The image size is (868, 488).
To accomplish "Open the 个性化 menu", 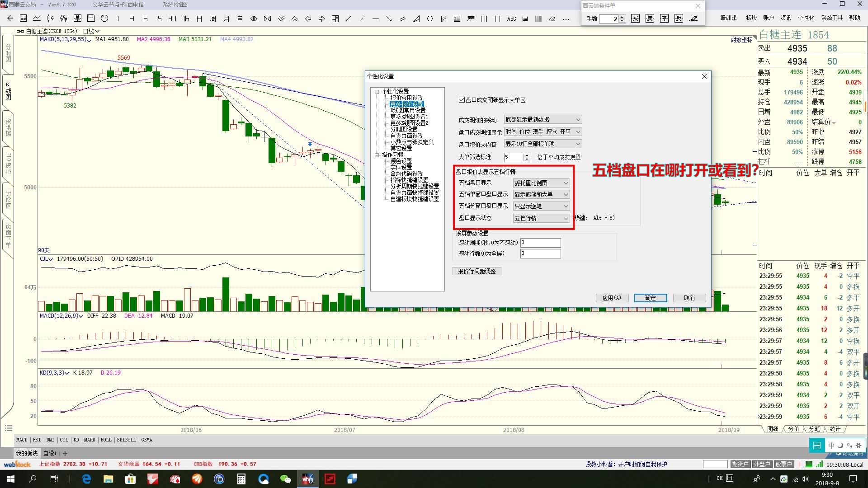I will (806, 18).
